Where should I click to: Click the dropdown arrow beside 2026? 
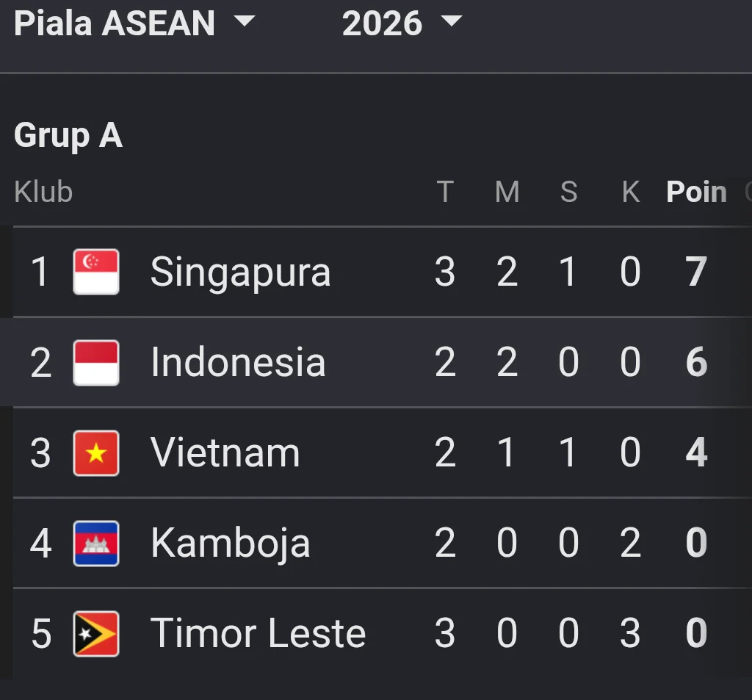[x=452, y=21]
